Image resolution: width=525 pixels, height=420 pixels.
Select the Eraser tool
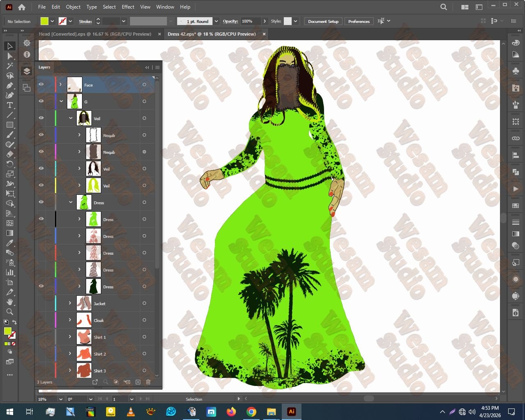click(10, 154)
